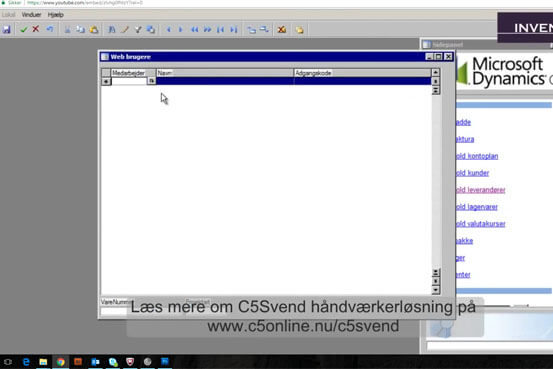Select the row marker of the first row

[x=106, y=81]
